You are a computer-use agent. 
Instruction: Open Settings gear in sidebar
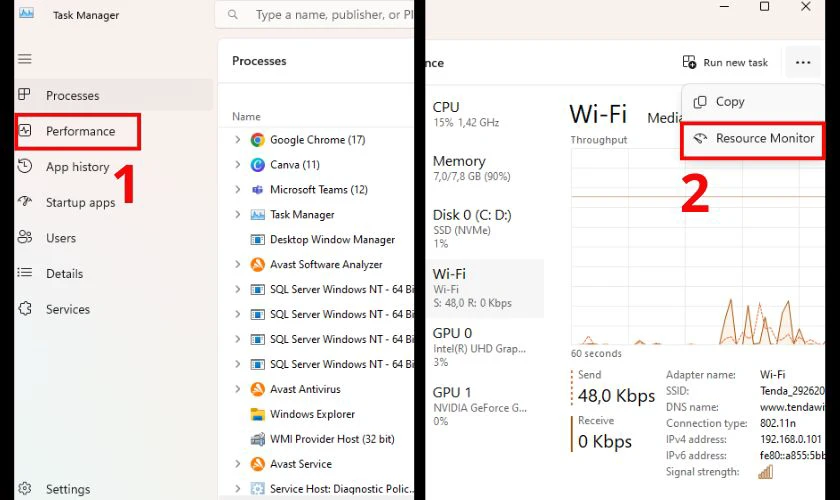[x=25, y=489]
